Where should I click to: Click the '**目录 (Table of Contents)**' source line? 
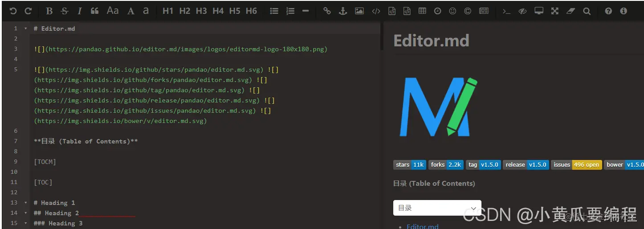point(86,141)
